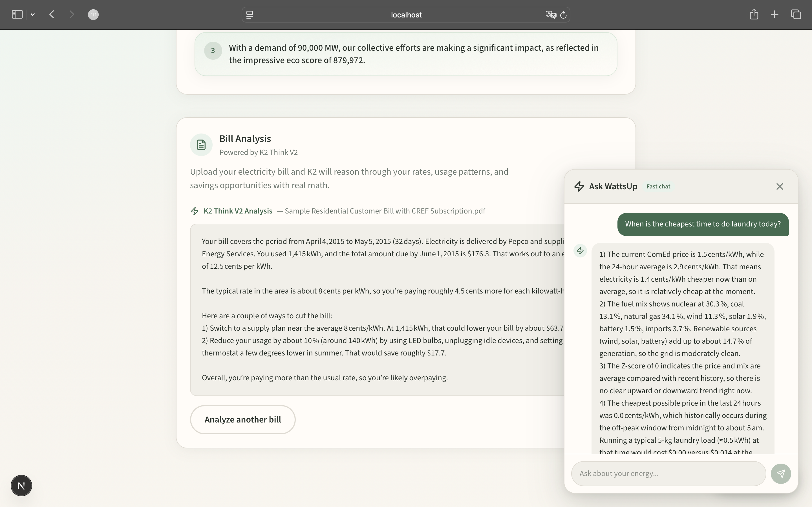The image size is (812, 507).
Task: Reload the localhost page
Action: (563, 15)
